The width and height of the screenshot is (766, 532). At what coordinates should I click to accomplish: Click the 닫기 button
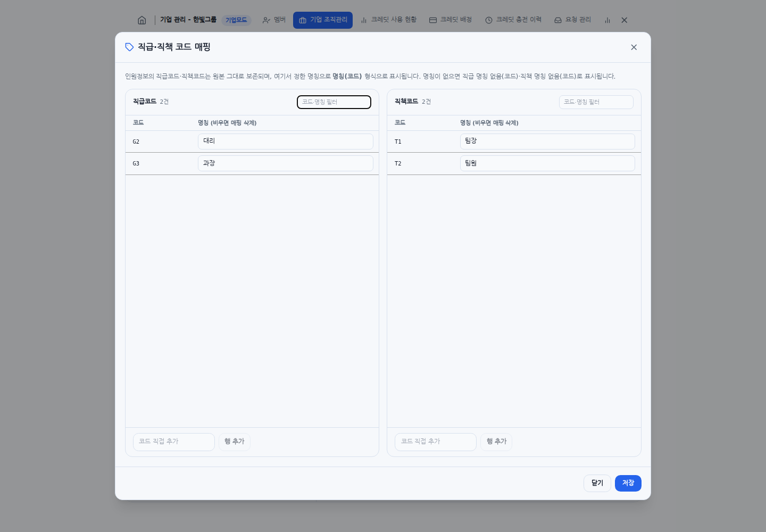click(597, 483)
